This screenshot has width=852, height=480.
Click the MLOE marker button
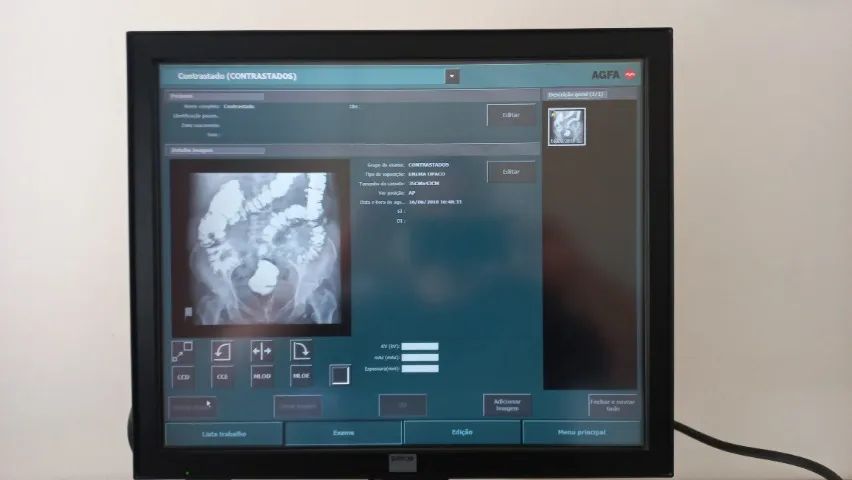tap(301, 376)
